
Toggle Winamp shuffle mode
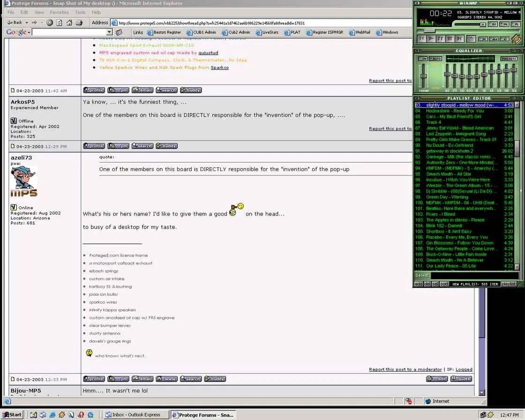click(483, 39)
